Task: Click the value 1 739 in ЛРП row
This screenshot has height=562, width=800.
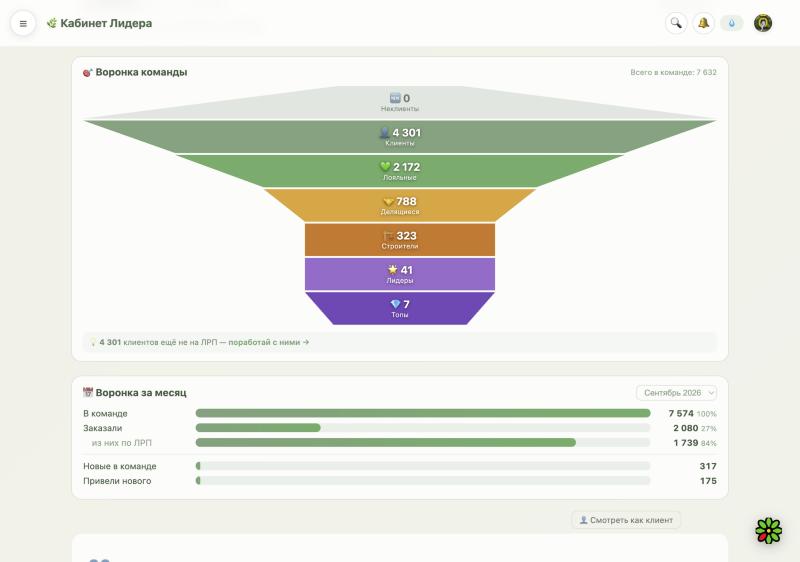Action: 686,443
